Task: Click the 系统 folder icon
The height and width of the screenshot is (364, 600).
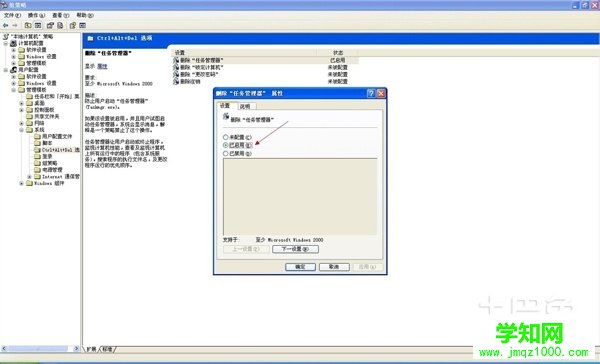Action: 29,130
